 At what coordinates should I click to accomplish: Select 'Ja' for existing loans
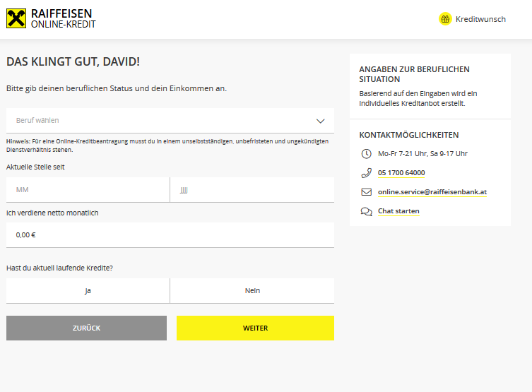88,290
